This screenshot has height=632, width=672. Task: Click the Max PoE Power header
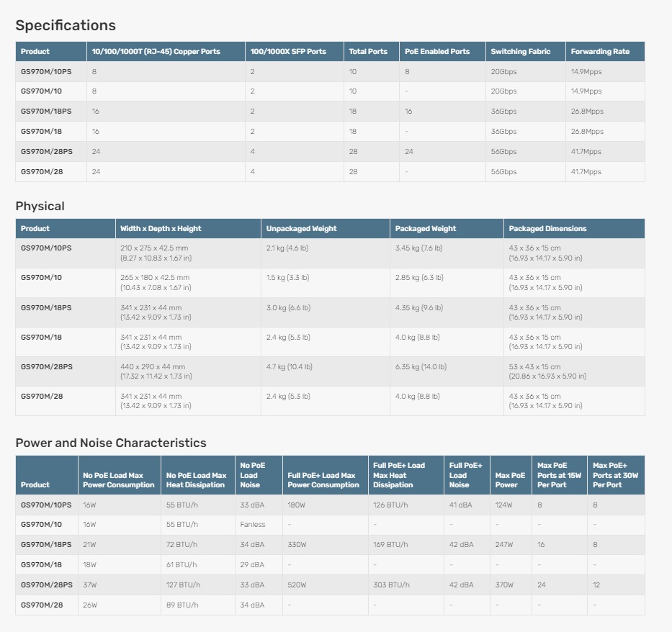[x=510, y=480]
